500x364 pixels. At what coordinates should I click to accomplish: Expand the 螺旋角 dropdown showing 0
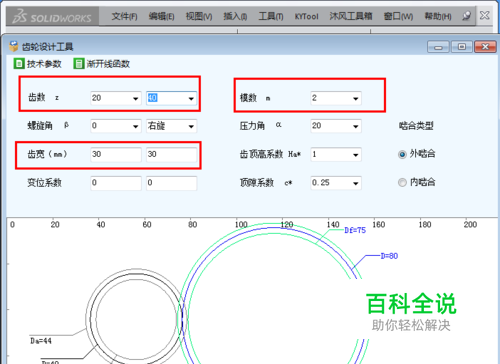point(135,126)
